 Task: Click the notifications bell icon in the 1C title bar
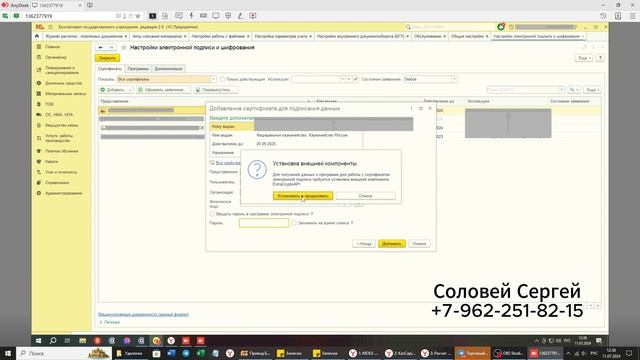point(501,27)
